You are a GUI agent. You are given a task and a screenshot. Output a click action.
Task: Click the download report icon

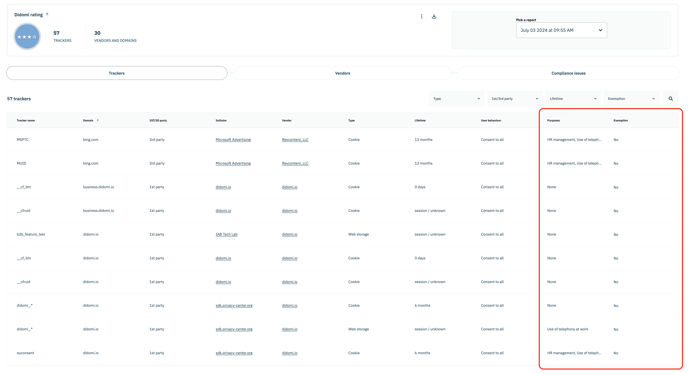[x=434, y=17]
